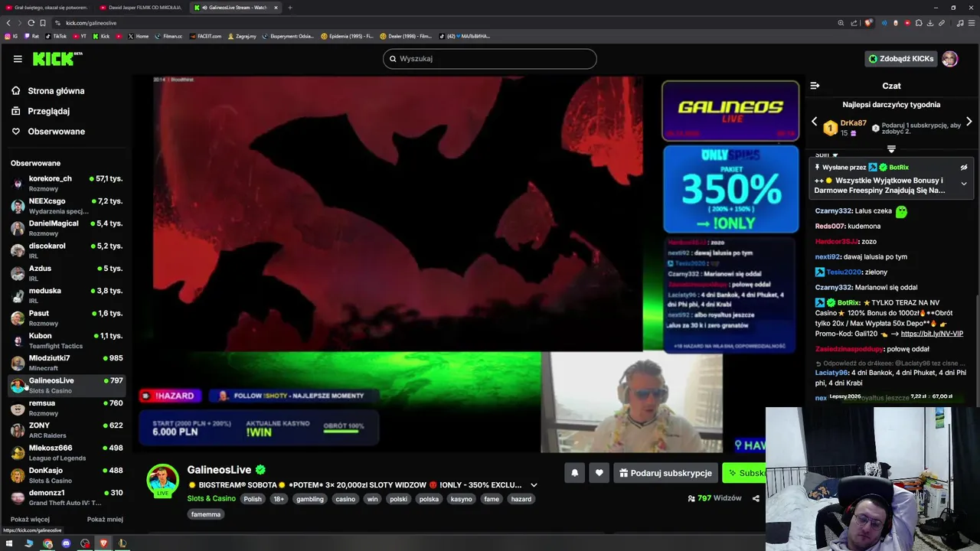Screen dimensions: 980x551
Task: Open the Filman.cc bookmark
Action: click(x=168, y=36)
